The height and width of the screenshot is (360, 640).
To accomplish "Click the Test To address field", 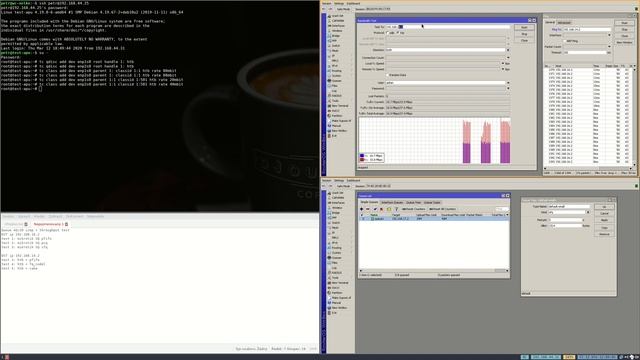I will (x=448, y=27).
